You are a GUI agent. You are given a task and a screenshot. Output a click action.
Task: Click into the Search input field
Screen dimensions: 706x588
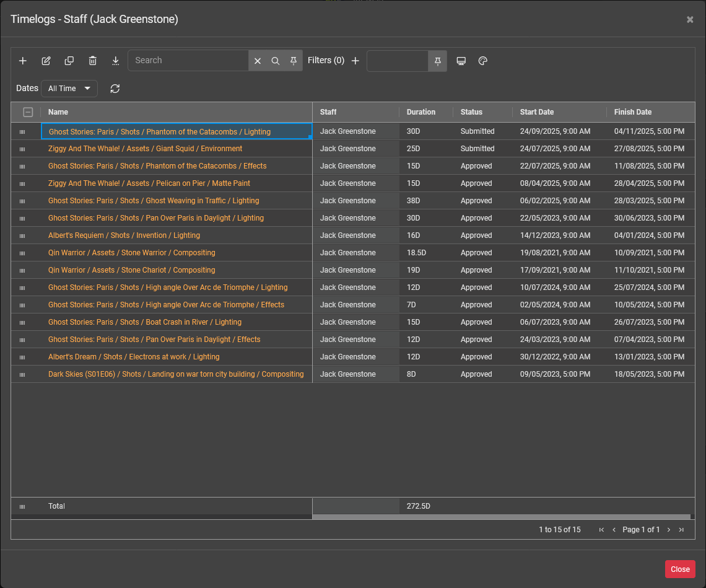click(x=189, y=61)
